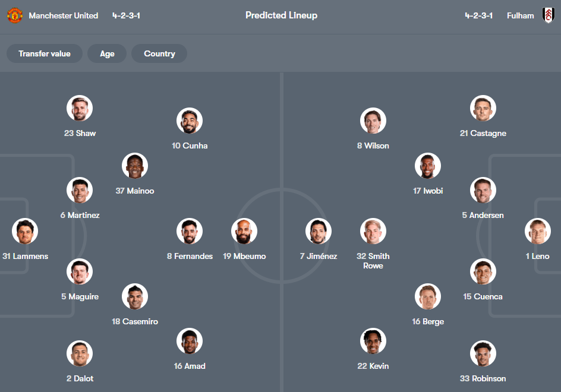This screenshot has height=392, width=561.
Task: Click the Fulham club crest
Action: coord(548,15)
